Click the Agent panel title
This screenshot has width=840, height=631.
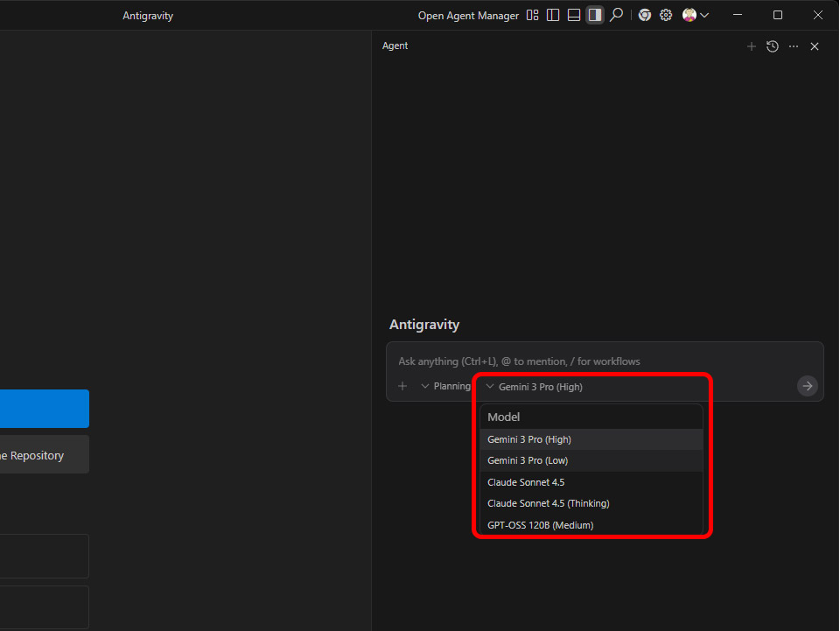395,46
